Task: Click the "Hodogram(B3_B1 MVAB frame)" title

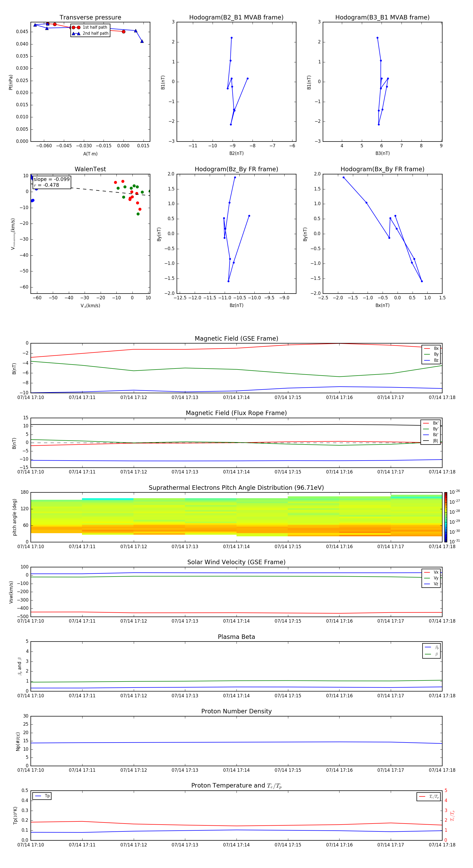Action: point(382,17)
